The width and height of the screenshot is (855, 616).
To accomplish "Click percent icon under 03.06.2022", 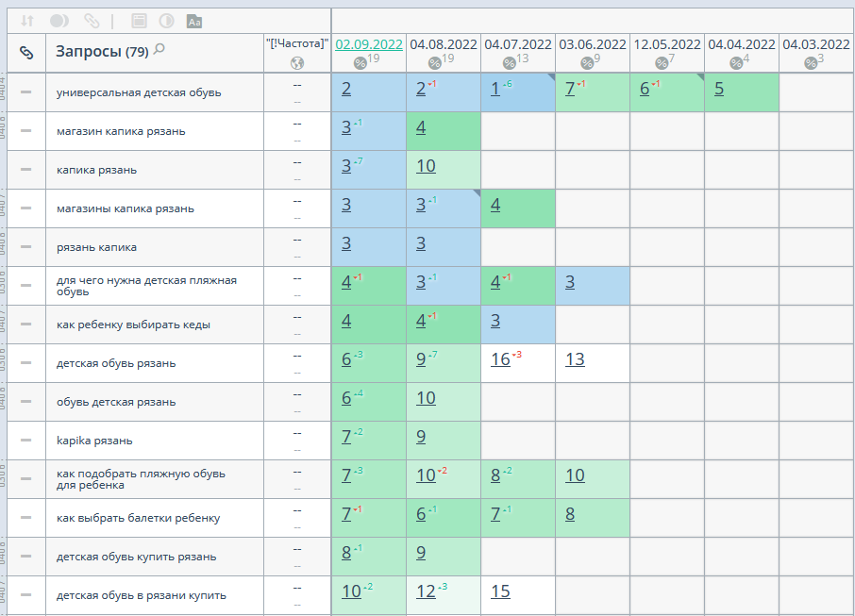I will (587, 63).
